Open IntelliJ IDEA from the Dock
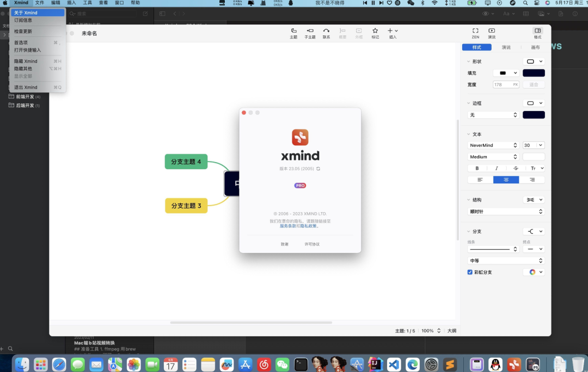This screenshot has width=588, height=372. click(x=375, y=364)
